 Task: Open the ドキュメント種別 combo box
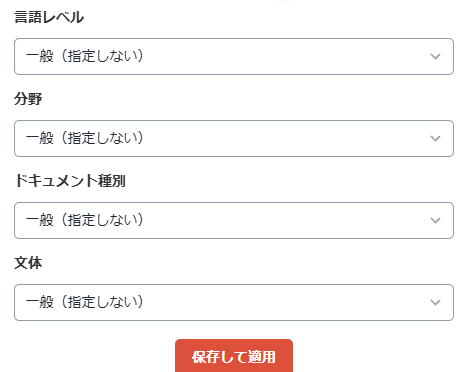tap(234, 220)
